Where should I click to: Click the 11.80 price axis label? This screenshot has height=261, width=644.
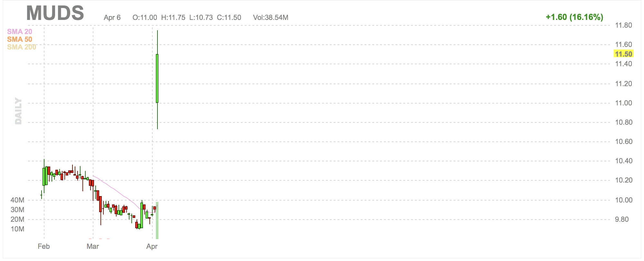[x=624, y=25]
